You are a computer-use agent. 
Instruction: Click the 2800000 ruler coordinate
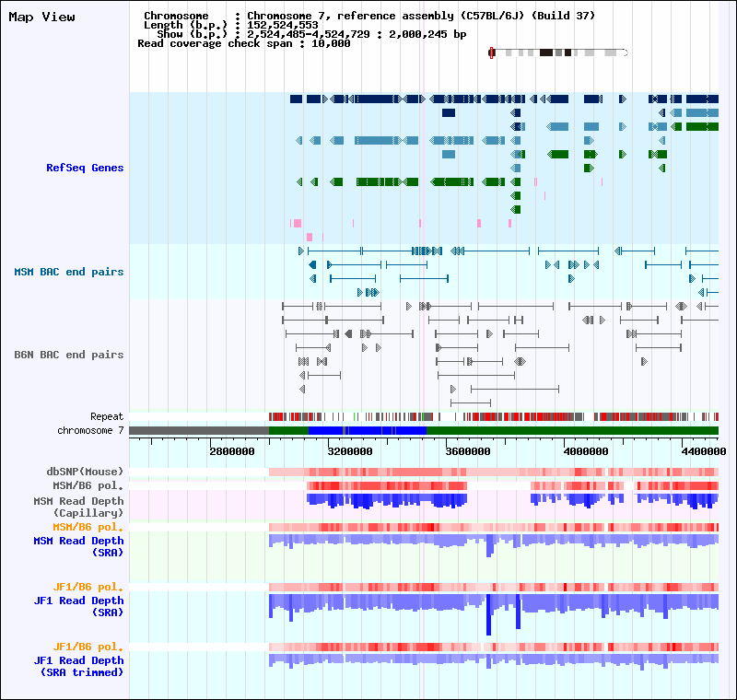coord(232,451)
